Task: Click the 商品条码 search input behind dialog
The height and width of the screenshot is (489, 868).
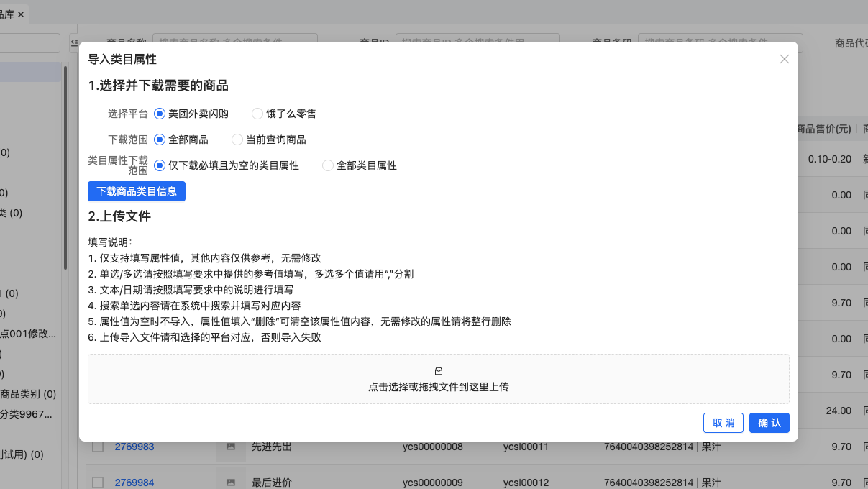Action: pos(721,43)
